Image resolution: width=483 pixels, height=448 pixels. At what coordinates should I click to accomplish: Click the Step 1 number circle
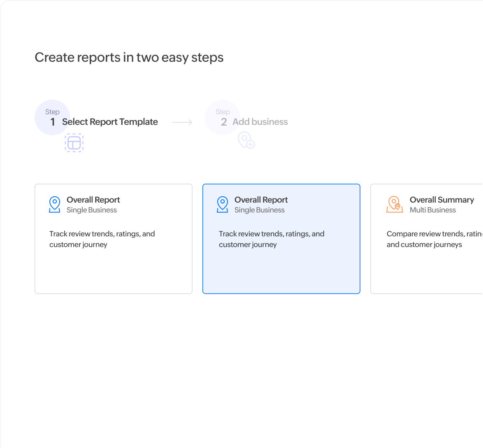coord(52,118)
